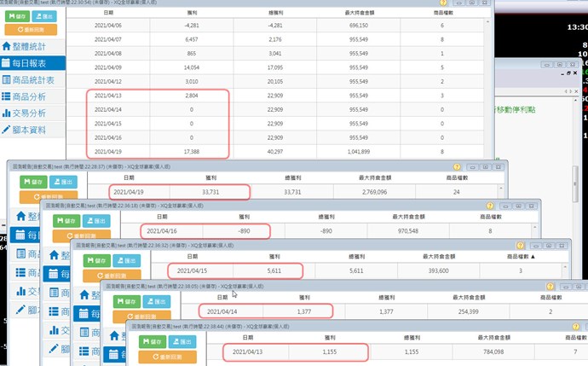Open the 交易分析 trade analysis section
This screenshot has width=588, height=366.
click(34, 113)
